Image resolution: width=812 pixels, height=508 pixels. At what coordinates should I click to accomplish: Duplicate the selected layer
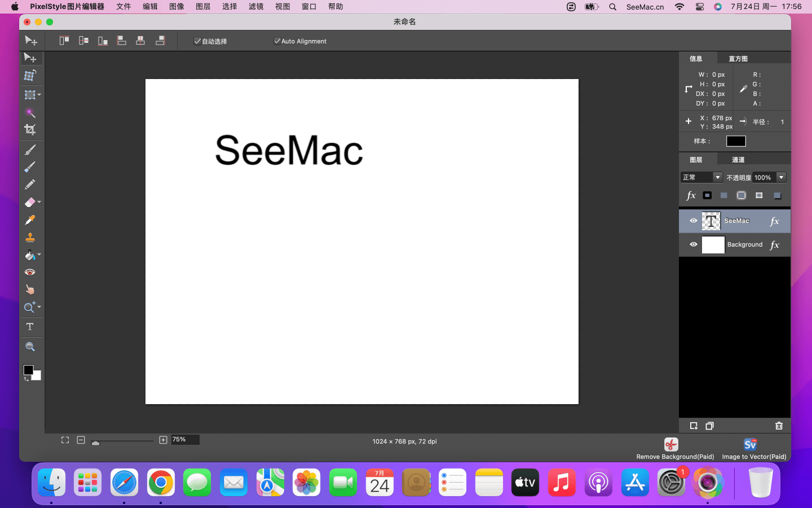click(709, 426)
